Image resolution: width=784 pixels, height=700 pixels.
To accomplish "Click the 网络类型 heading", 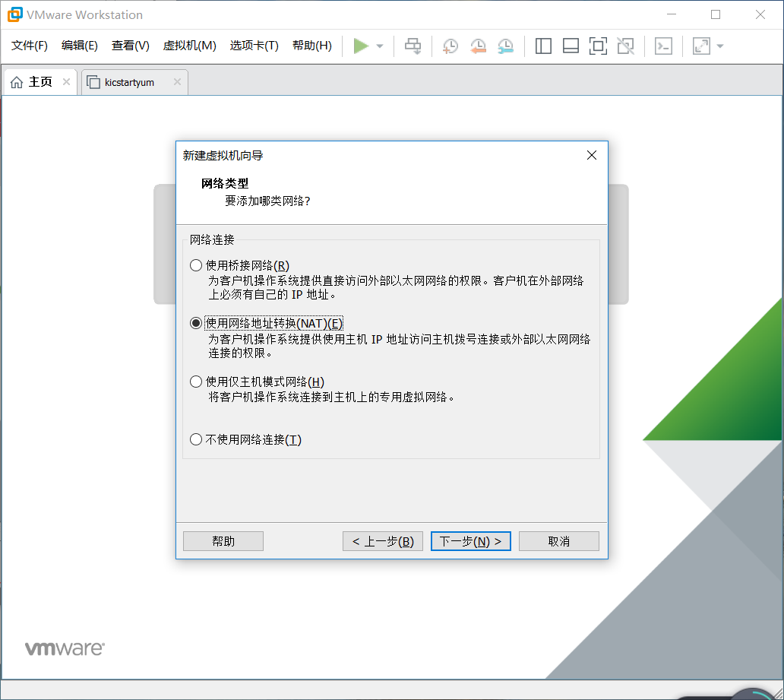I will 225,183.
